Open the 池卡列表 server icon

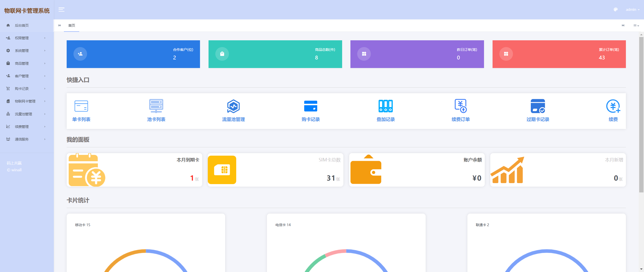(156, 106)
